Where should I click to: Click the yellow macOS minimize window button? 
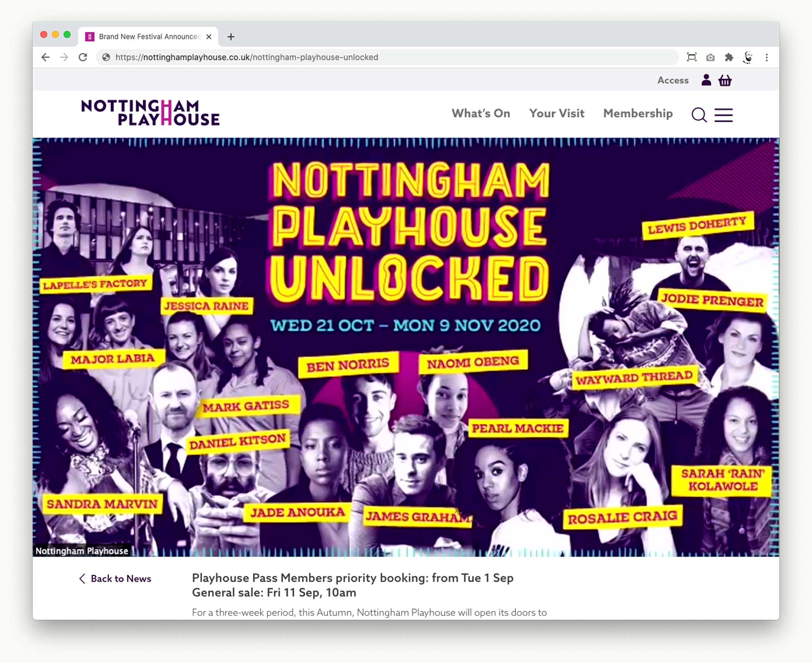click(x=56, y=35)
